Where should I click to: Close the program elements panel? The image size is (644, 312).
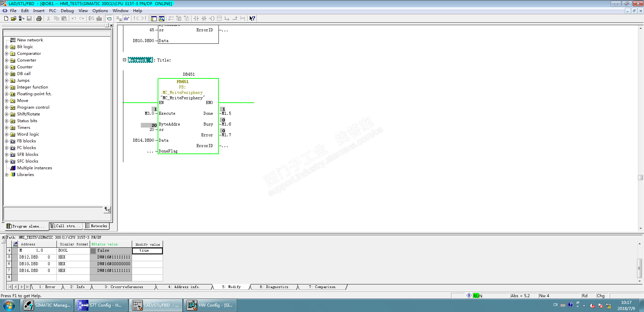(111, 26)
